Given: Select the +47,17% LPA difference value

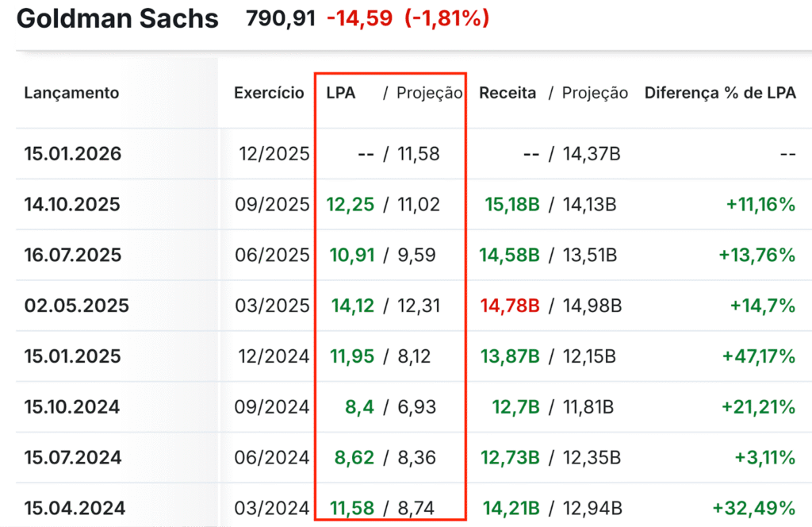Looking at the screenshot, I should (759, 356).
